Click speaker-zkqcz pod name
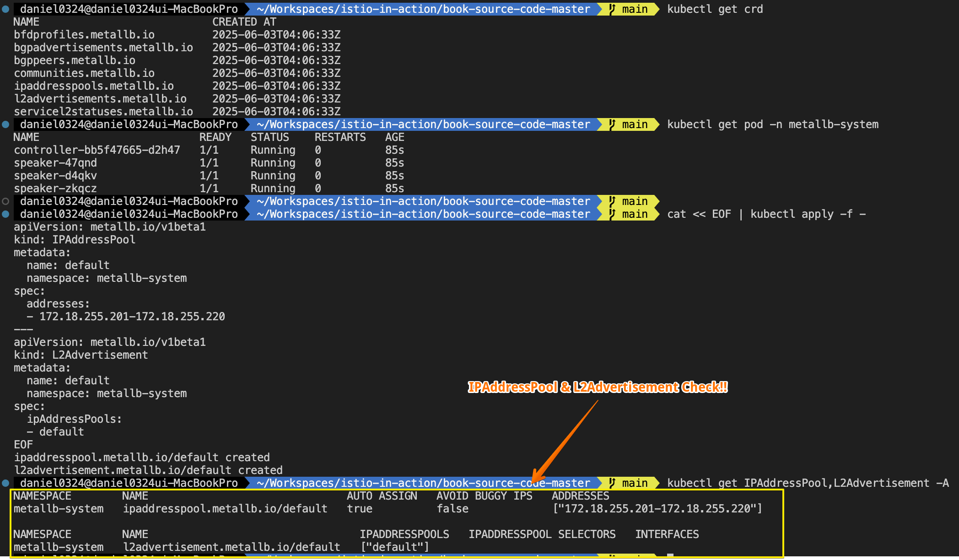Image resolution: width=959 pixels, height=560 pixels. tap(55, 188)
